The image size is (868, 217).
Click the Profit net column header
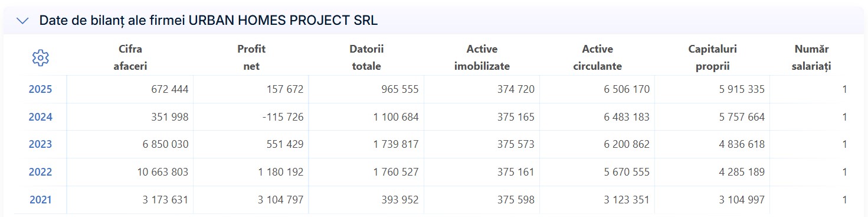click(x=251, y=57)
